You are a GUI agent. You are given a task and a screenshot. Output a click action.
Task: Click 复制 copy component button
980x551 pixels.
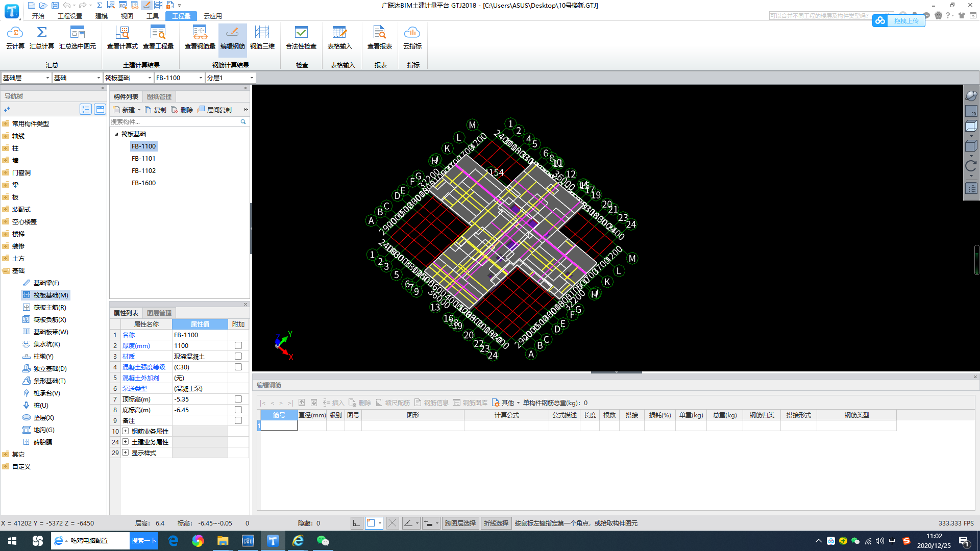coord(156,110)
